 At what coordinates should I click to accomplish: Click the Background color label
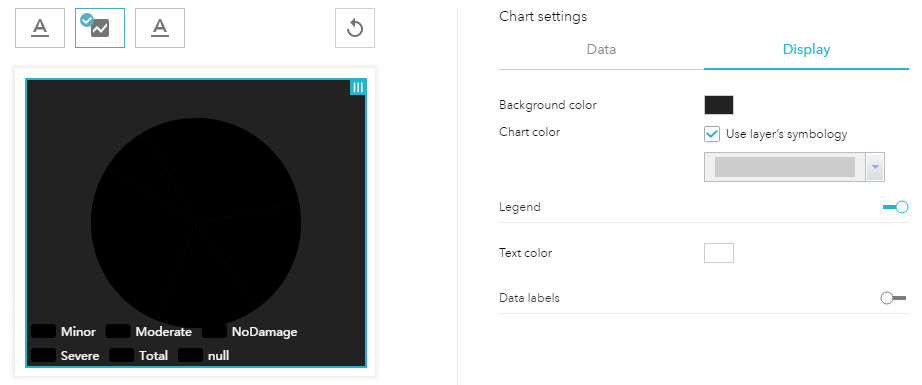[x=547, y=105]
